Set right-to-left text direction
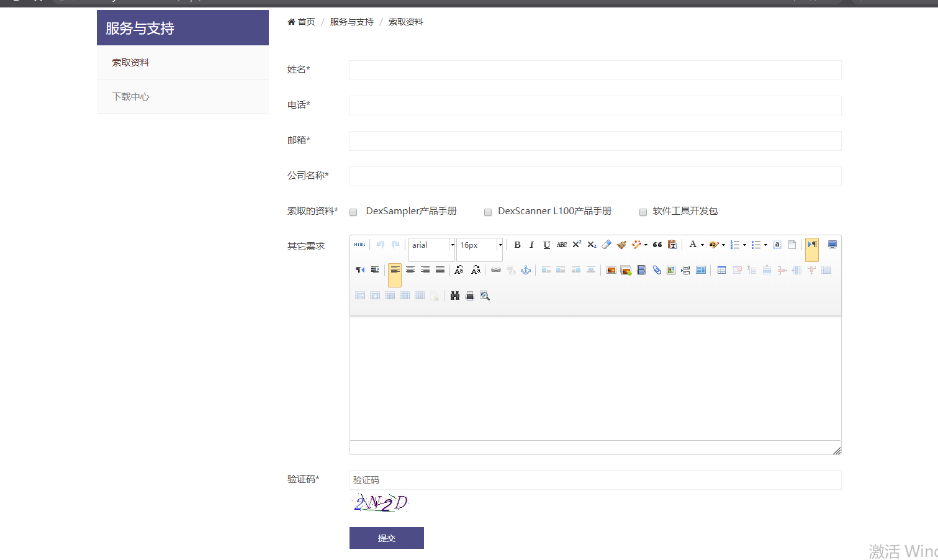The height and width of the screenshot is (560, 938). pos(360,270)
